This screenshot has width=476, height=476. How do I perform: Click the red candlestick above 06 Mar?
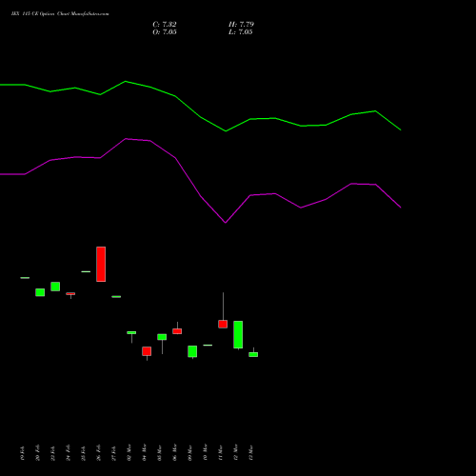177,331
